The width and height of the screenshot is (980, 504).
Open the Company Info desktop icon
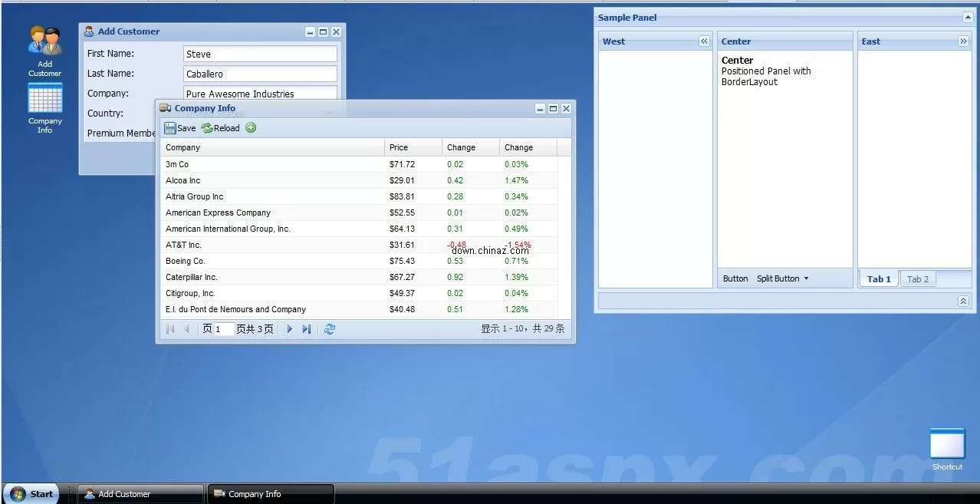click(x=45, y=108)
